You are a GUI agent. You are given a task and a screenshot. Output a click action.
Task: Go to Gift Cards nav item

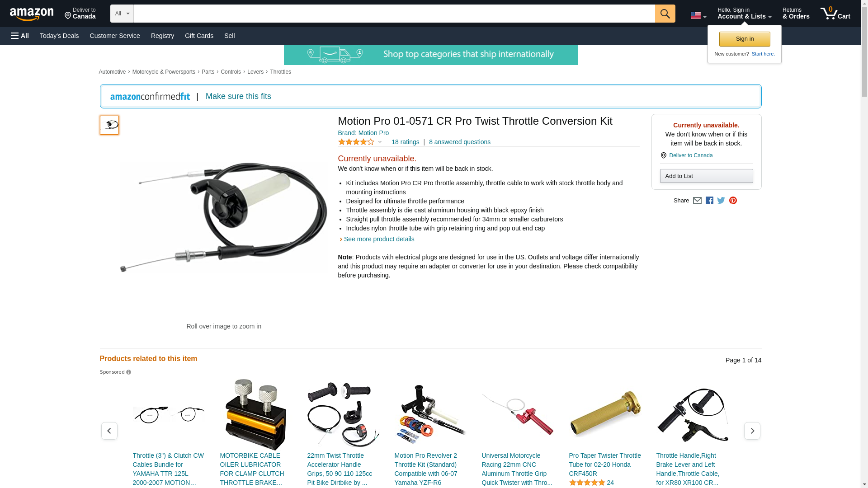(199, 36)
